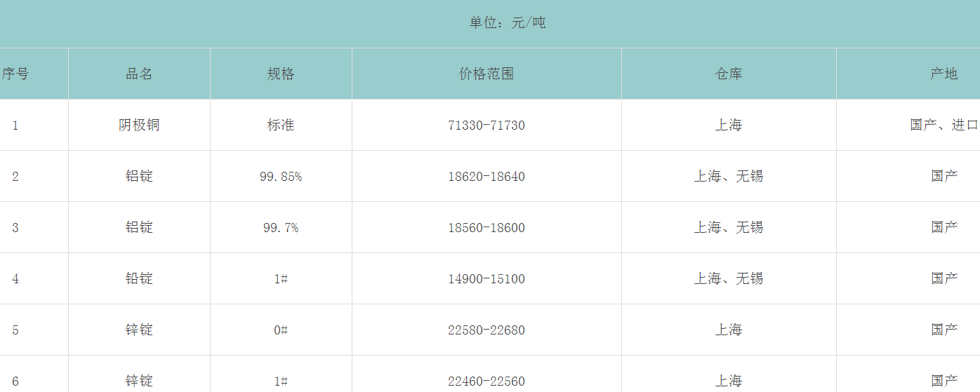Click the price range 22580-22680

tap(486, 330)
